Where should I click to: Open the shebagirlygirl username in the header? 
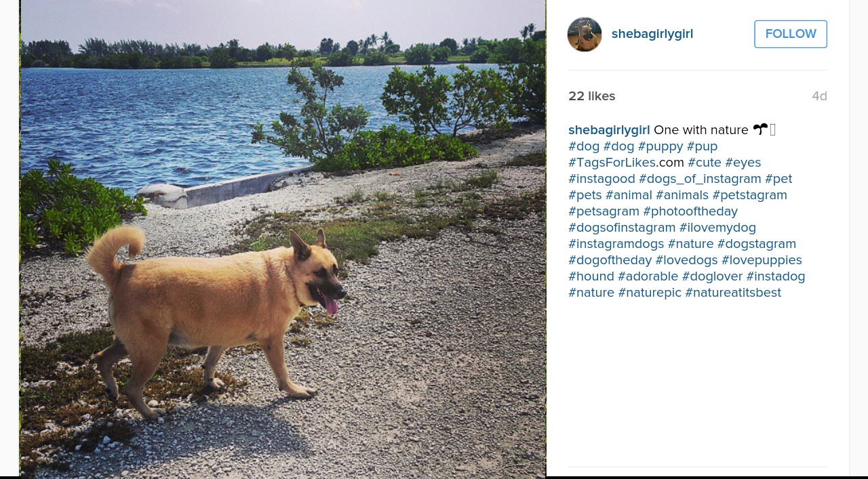pyautogui.click(x=652, y=34)
